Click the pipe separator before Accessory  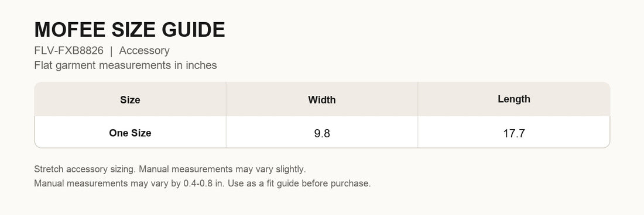(111, 51)
